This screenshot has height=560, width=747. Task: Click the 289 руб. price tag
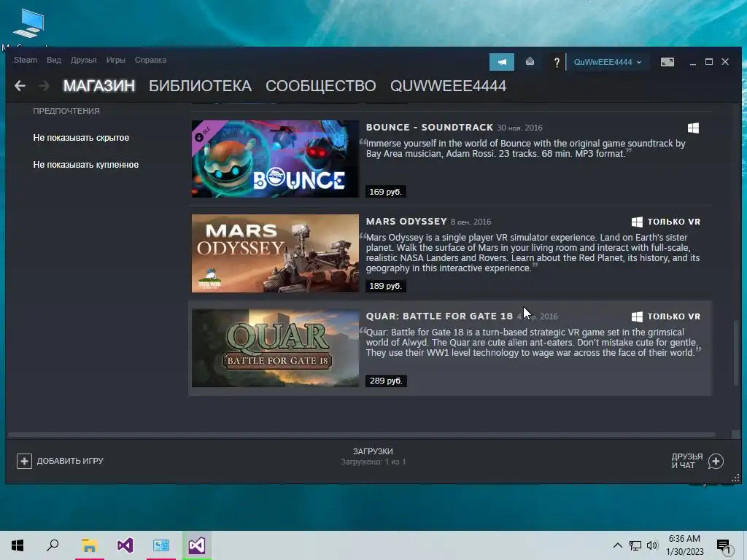(386, 381)
